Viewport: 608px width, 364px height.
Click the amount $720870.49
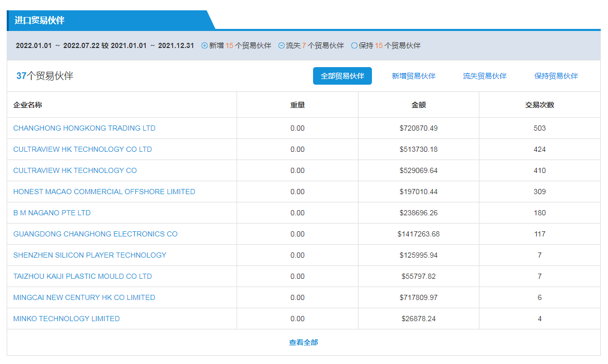[418, 128]
